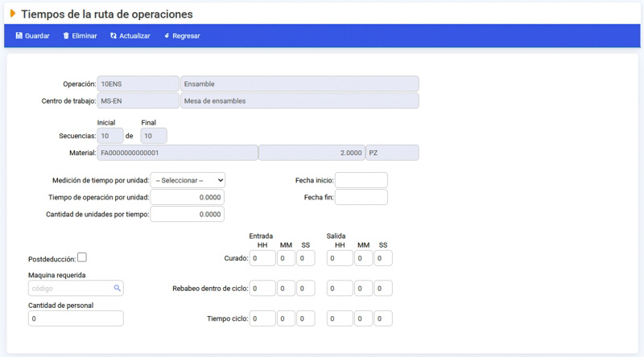Screen dimensions: 644x357
Task: Click the Eliminar trash can icon
Action: 66,35
